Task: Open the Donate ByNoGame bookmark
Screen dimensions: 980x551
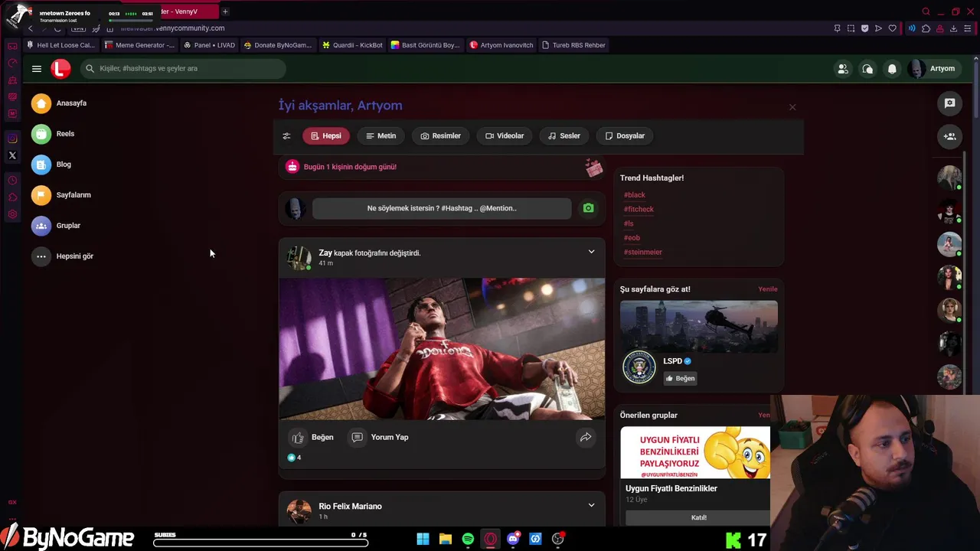Action: pyautogui.click(x=278, y=45)
